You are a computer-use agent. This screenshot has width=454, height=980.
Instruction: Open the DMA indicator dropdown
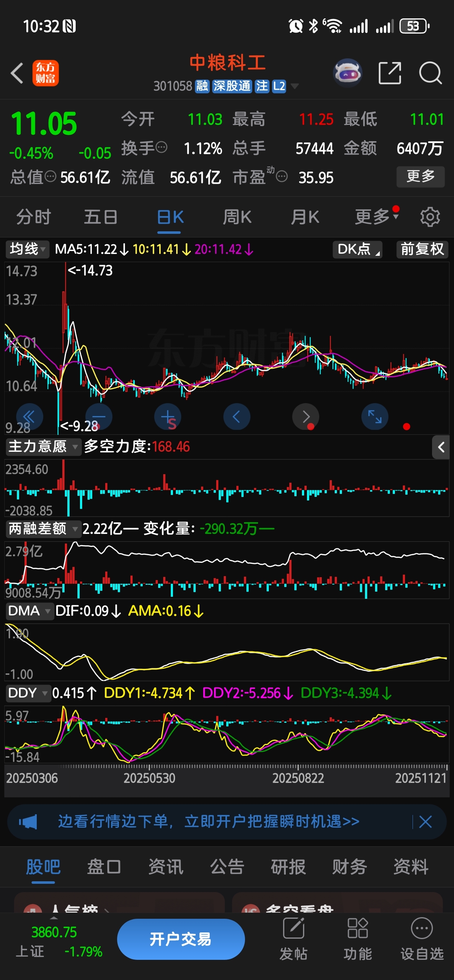point(29,611)
